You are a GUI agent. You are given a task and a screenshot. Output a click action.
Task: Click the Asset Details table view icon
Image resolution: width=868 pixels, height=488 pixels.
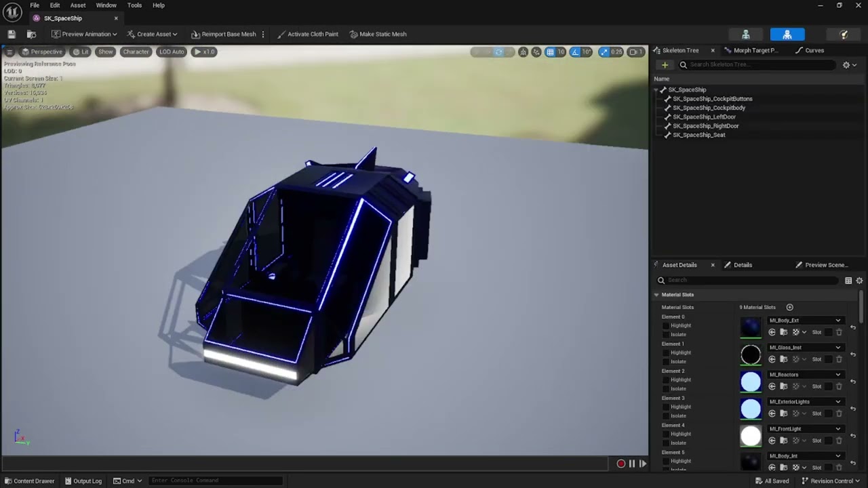coord(848,281)
